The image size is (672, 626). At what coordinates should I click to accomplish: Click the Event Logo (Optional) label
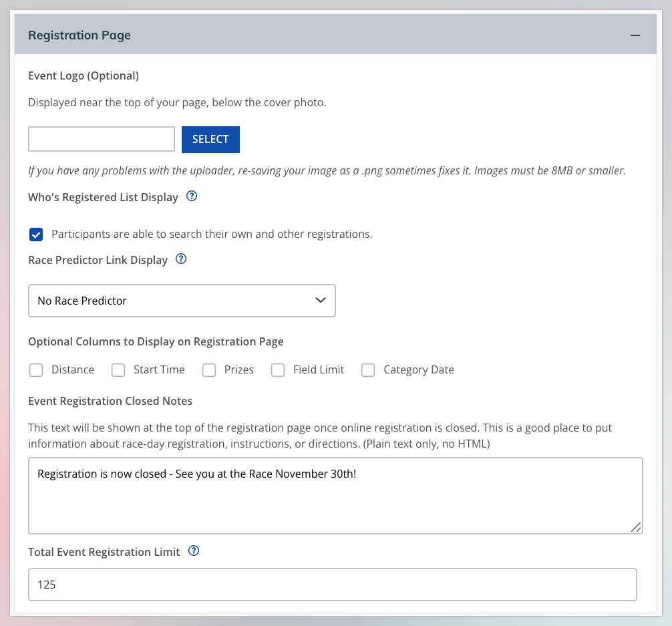coord(83,76)
